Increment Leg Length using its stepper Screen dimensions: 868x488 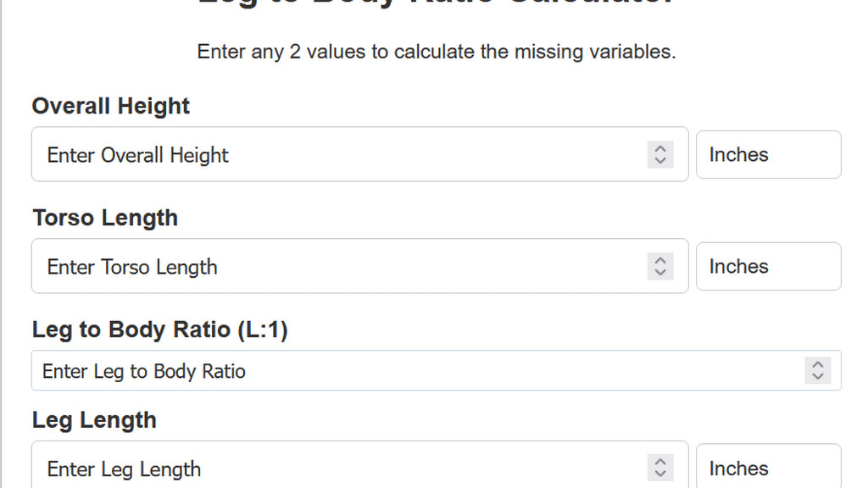tap(660, 463)
